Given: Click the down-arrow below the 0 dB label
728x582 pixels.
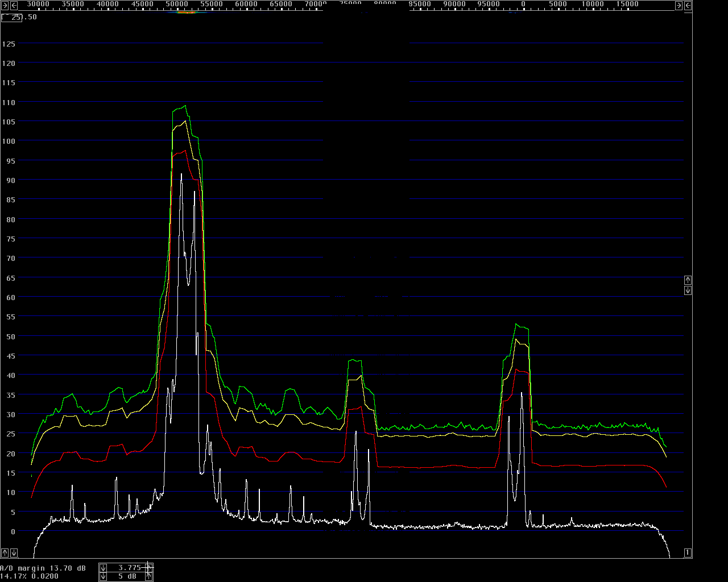Looking at the screenshot, I should pos(14,553).
